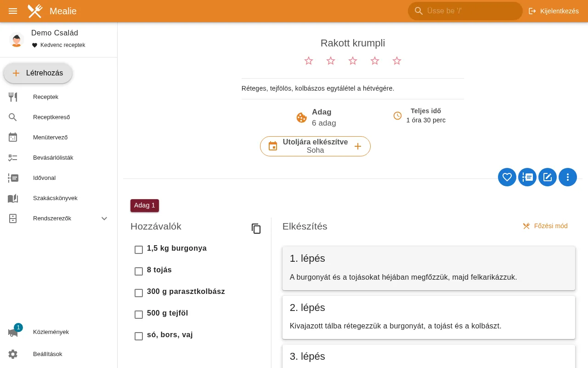
Task: Open the timeline event button for recipe
Action: pos(527,177)
